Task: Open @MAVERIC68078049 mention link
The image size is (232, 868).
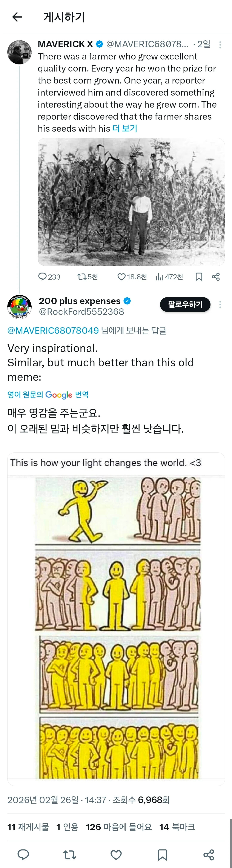Action: (x=53, y=330)
